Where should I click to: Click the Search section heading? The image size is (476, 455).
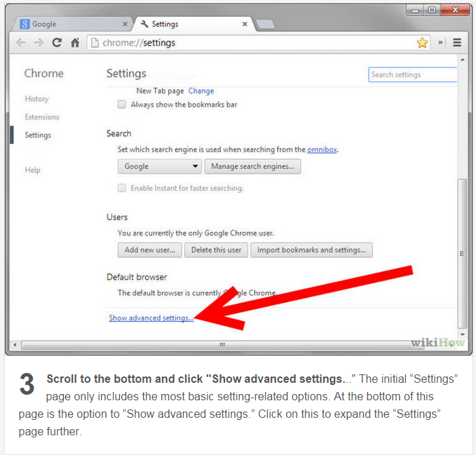pyautogui.click(x=118, y=133)
